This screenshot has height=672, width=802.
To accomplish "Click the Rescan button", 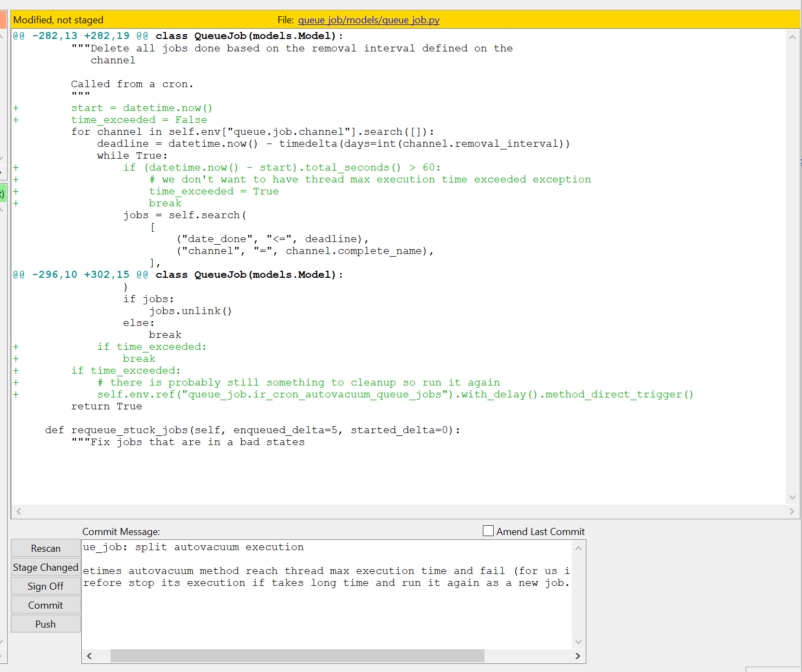I will [x=46, y=549].
